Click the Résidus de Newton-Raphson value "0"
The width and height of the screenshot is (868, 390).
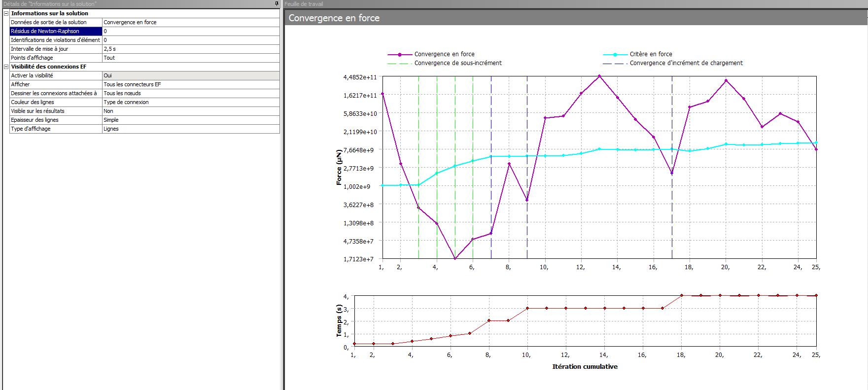coord(191,31)
